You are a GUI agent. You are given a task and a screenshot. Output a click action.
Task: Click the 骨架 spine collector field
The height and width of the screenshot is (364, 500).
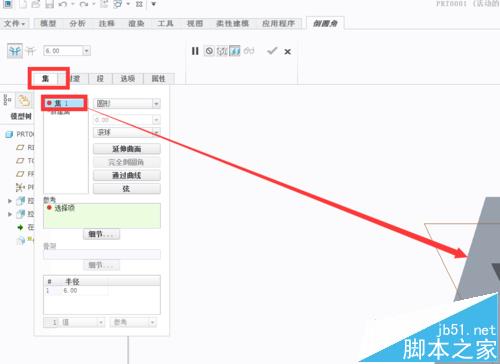point(102,254)
